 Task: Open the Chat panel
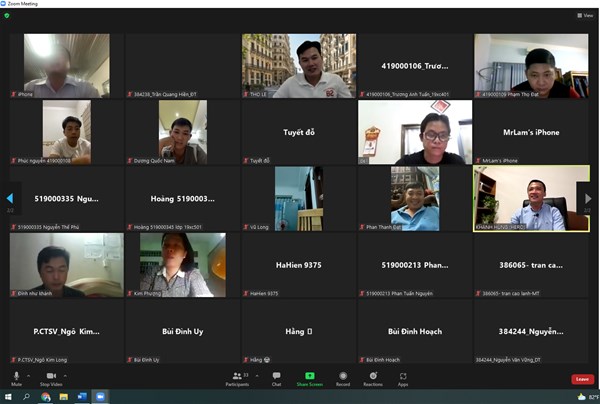click(276, 377)
